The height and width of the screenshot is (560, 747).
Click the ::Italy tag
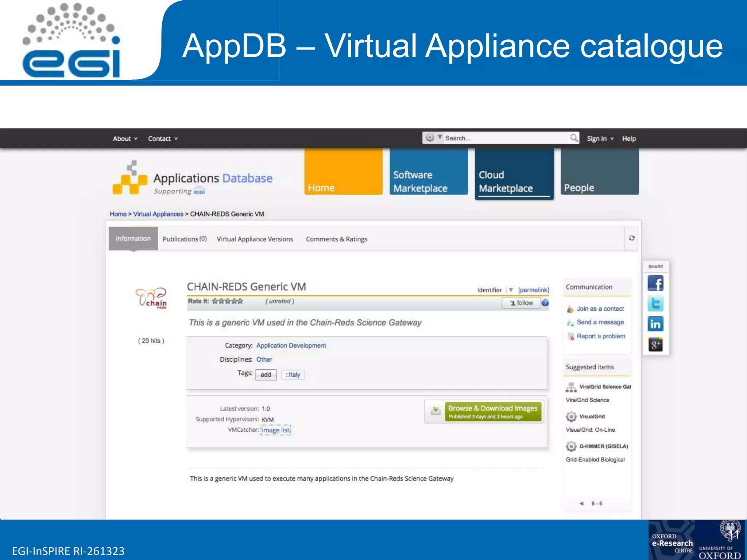pyautogui.click(x=293, y=375)
